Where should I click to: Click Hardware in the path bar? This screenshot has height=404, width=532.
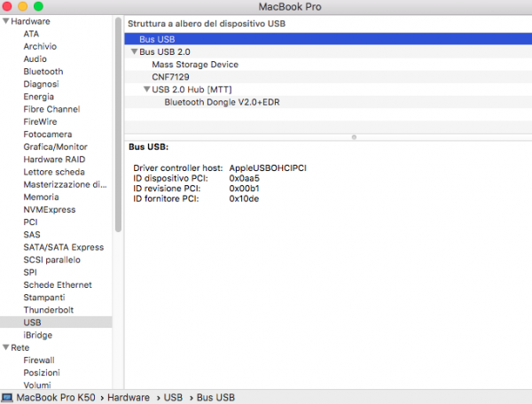(x=129, y=397)
